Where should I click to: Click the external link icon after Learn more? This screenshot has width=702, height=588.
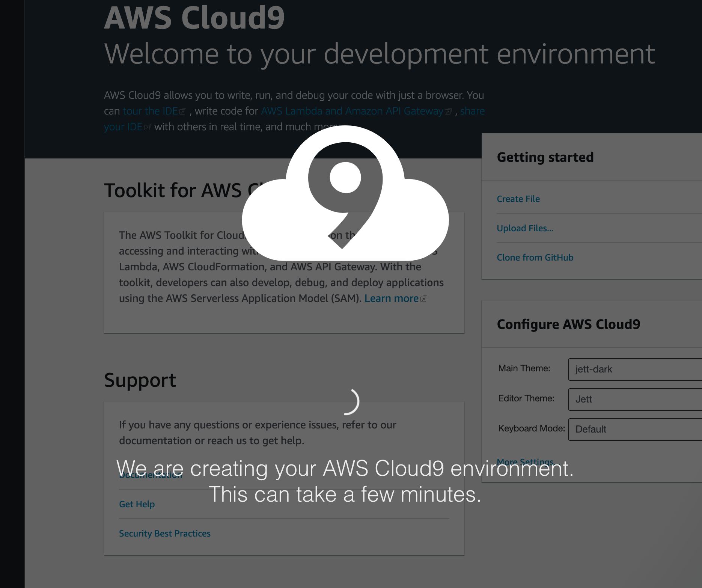coord(424,299)
